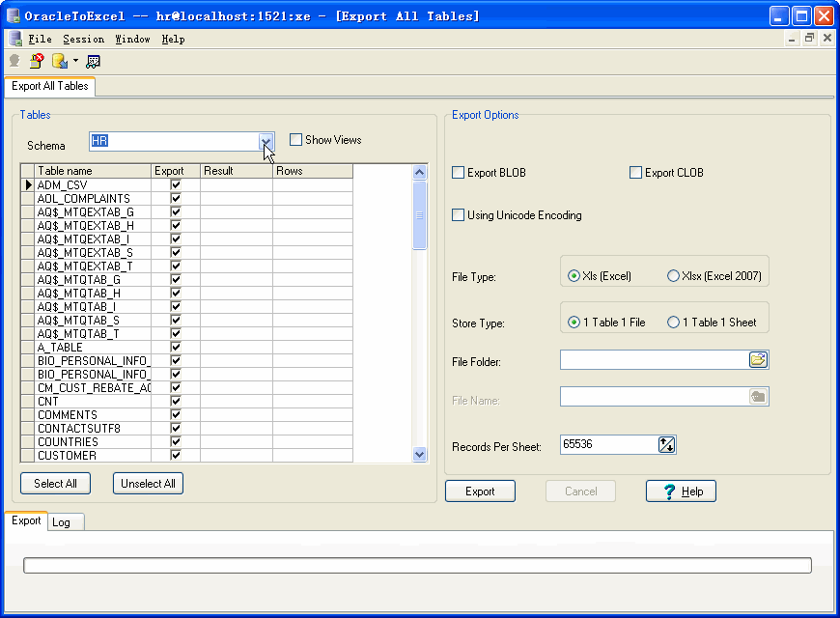This screenshot has width=840, height=618.
Task: Browse for File Folder with folder icon
Action: coord(758,359)
